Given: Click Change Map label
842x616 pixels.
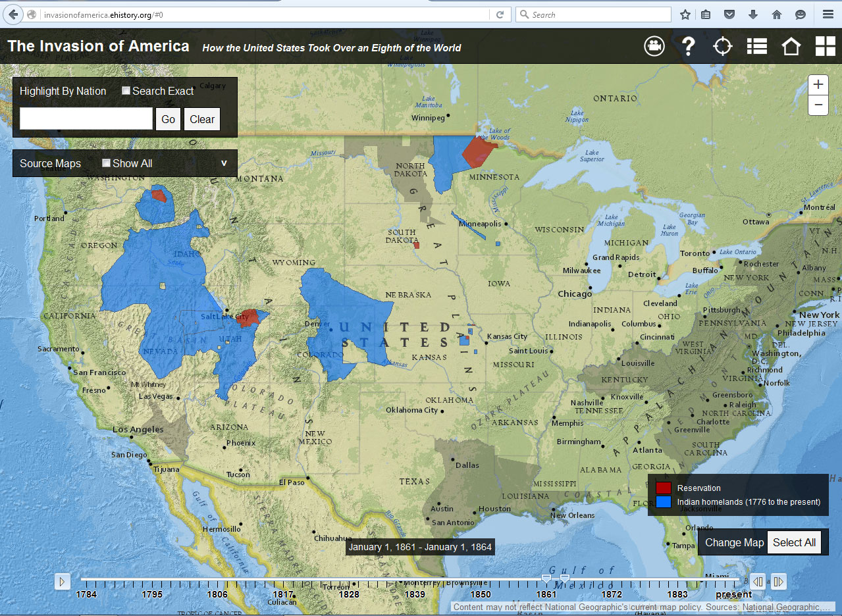Looking at the screenshot, I should point(735,542).
